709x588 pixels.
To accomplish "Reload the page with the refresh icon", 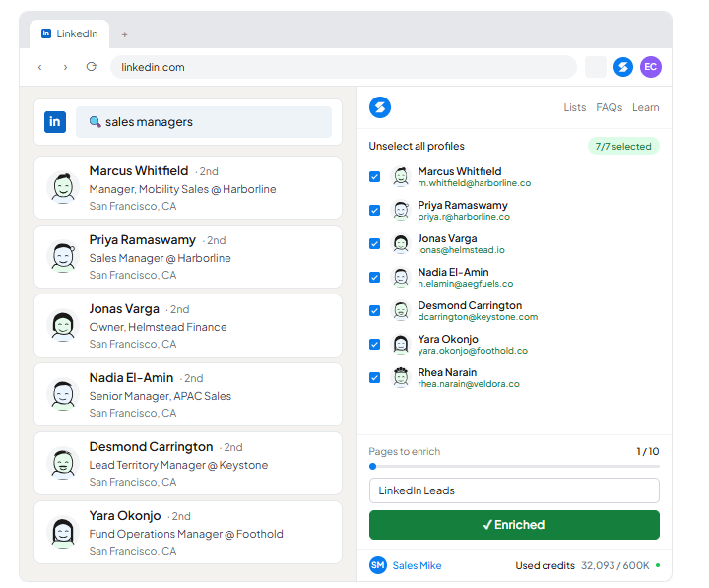I will 92,67.
